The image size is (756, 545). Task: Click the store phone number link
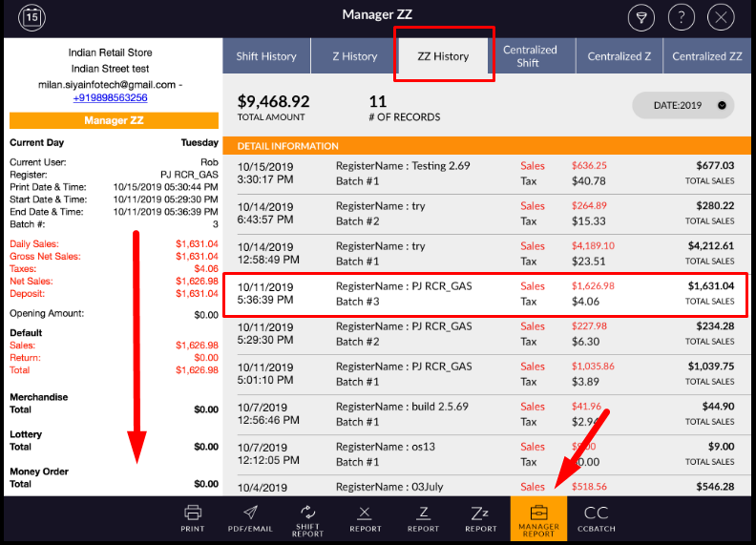coord(110,97)
